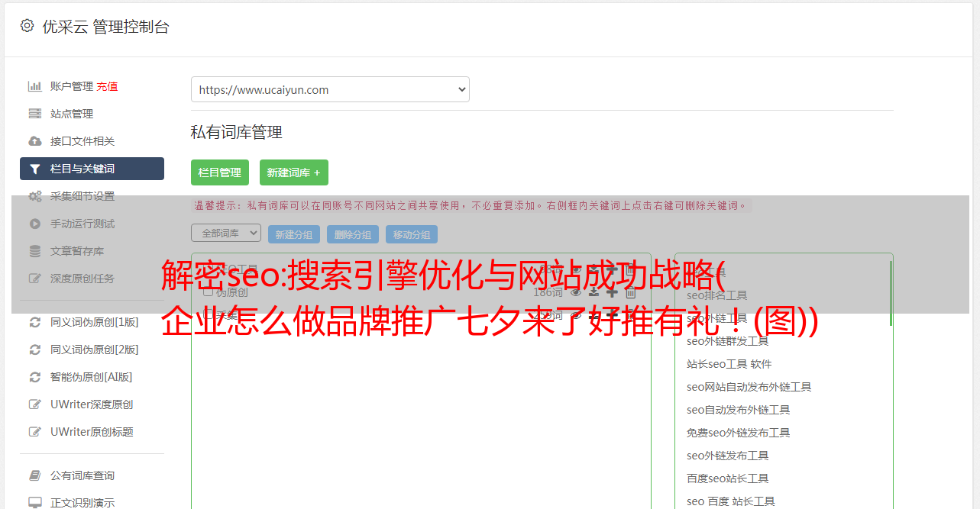Click the book icon for 公有词库查询
The width and height of the screenshot is (980, 509).
point(35,475)
